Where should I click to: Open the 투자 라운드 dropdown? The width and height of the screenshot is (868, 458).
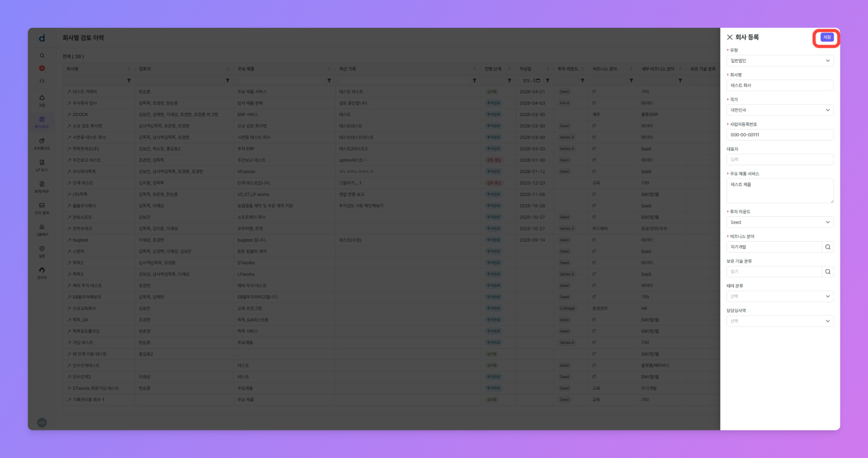780,222
